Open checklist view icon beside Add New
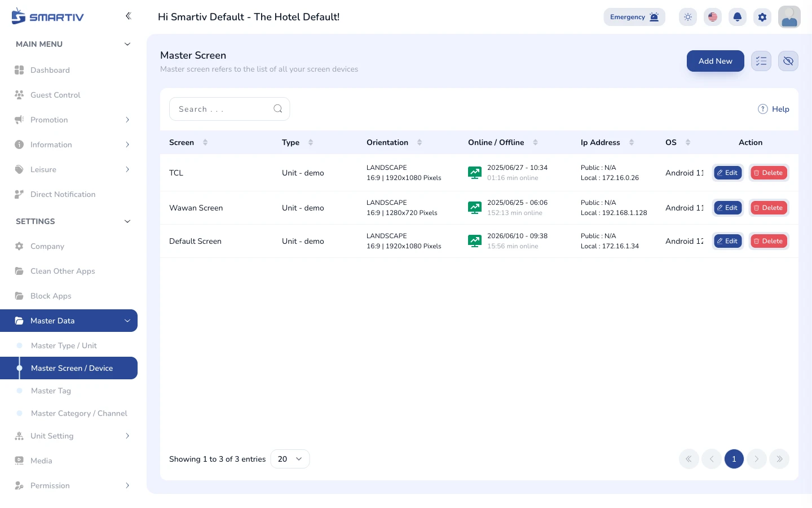The image size is (812, 508). coord(761,61)
